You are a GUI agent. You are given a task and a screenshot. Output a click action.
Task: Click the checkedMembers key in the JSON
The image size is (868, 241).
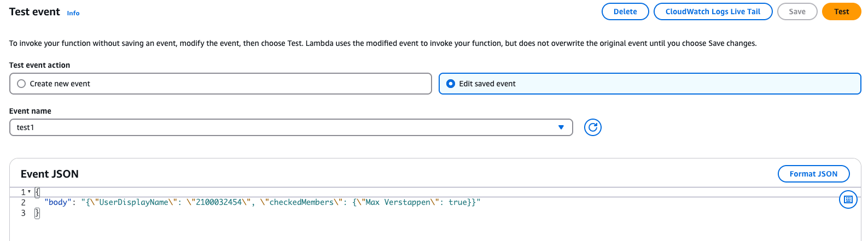click(x=301, y=202)
